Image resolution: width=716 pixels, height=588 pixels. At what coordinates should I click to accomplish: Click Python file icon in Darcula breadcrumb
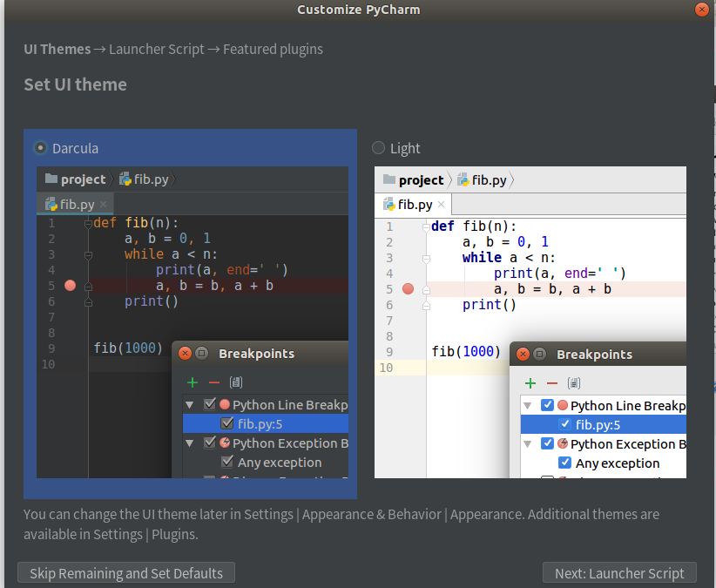tap(125, 179)
